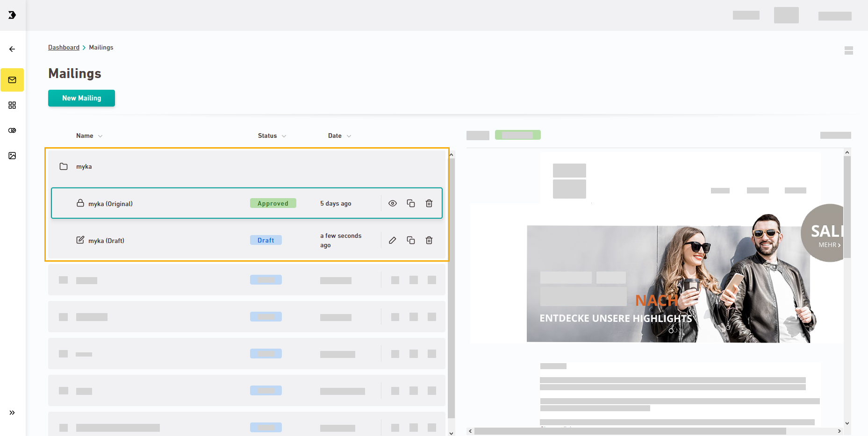The image size is (868, 436).
Task: Click the New Mailing button
Action: click(x=81, y=98)
